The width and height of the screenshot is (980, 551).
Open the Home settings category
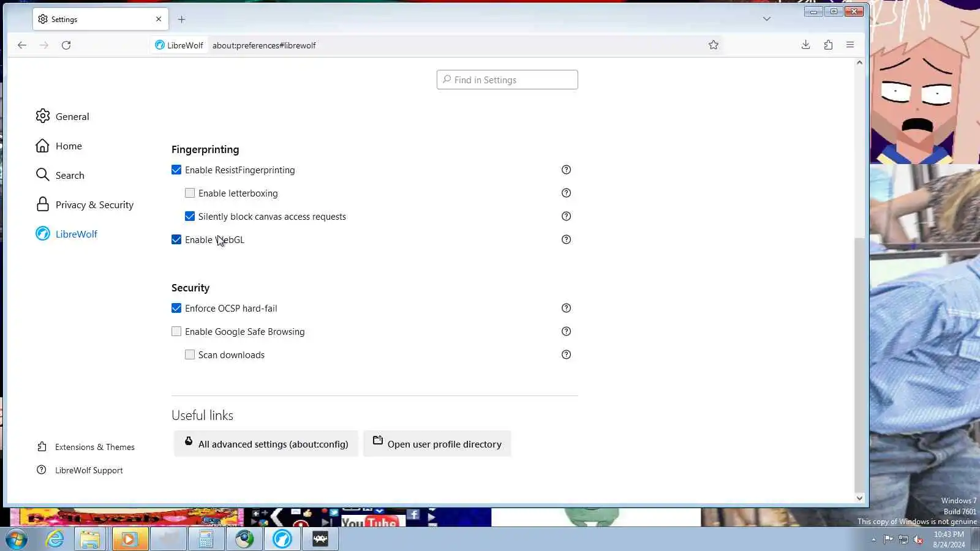click(59, 146)
